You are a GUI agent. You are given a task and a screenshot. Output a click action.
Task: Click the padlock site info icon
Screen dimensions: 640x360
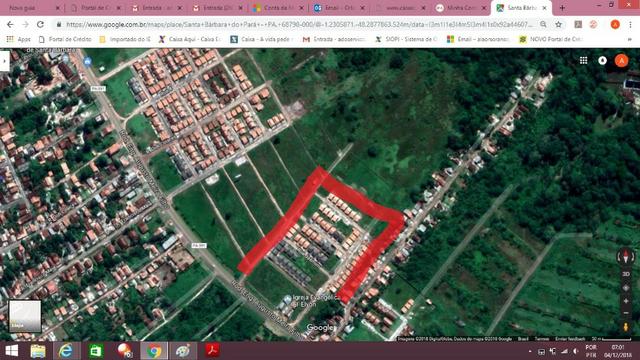pos(59,24)
